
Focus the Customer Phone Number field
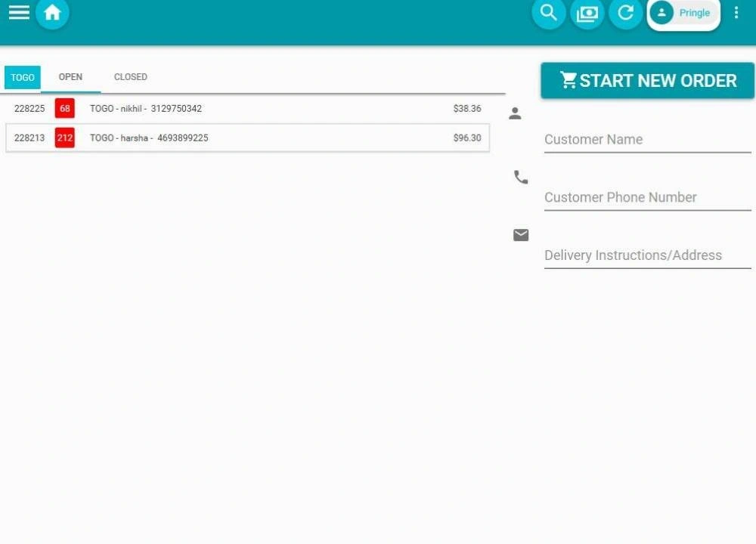tap(648, 197)
